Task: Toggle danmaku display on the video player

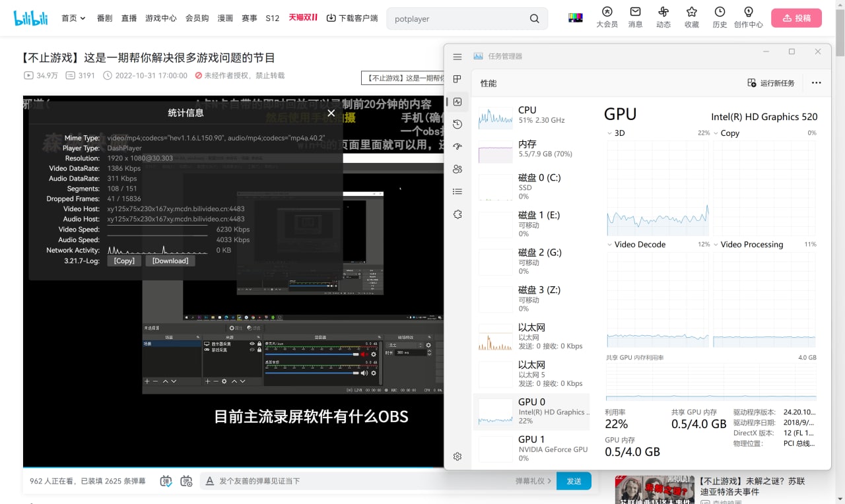Action: click(166, 481)
